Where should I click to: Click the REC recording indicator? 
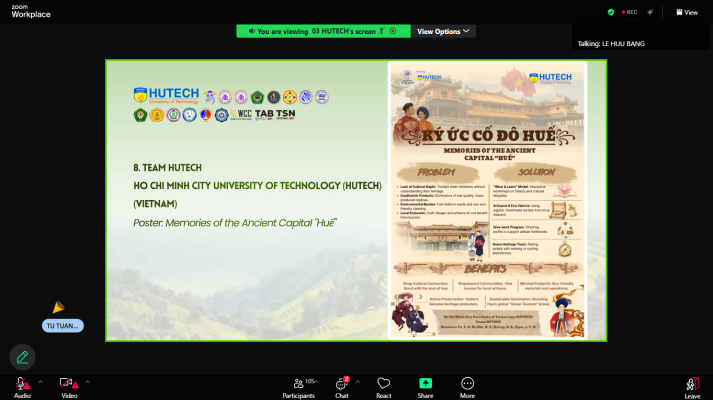(x=630, y=12)
